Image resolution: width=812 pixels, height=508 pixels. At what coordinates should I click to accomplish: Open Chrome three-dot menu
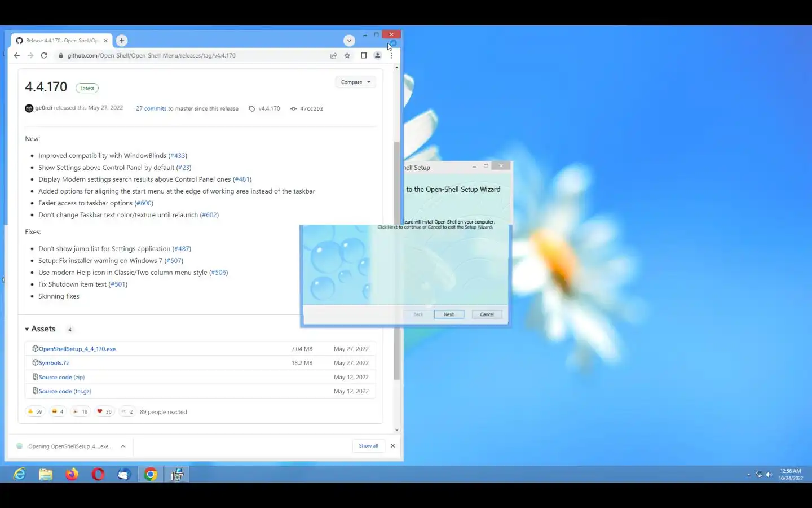pyautogui.click(x=391, y=55)
